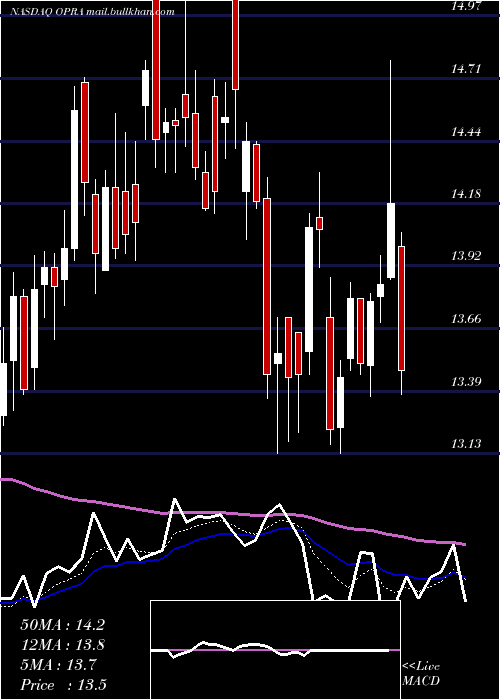Select the 13.39 price axis label
This screenshot has height=700, width=500.
[467, 382]
